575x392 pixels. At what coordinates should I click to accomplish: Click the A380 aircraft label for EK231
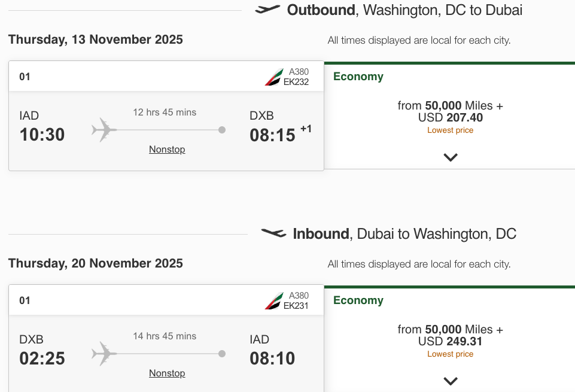pyautogui.click(x=299, y=296)
